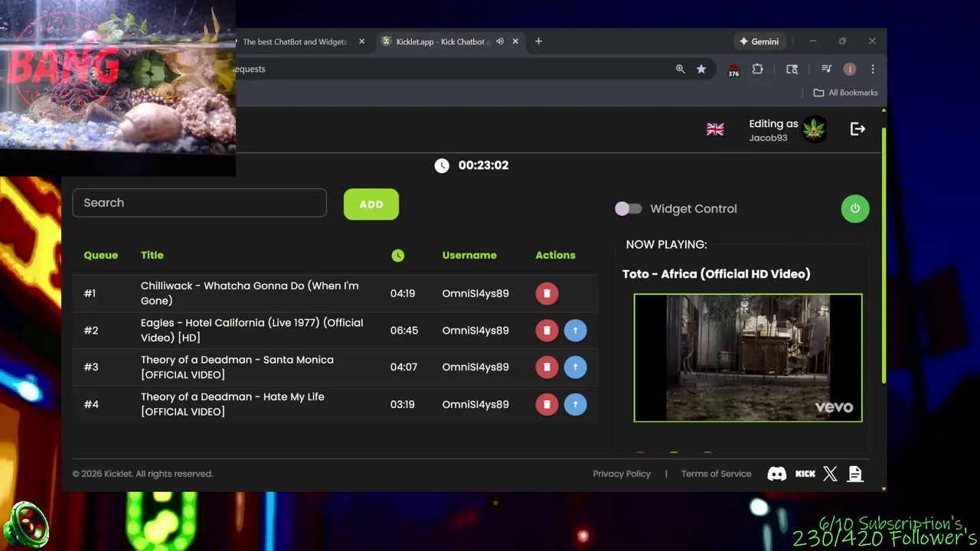Select Theory of a Deadman - Hate My Life title
This screenshot has height=551, width=980.
click(x=233, y=404)
